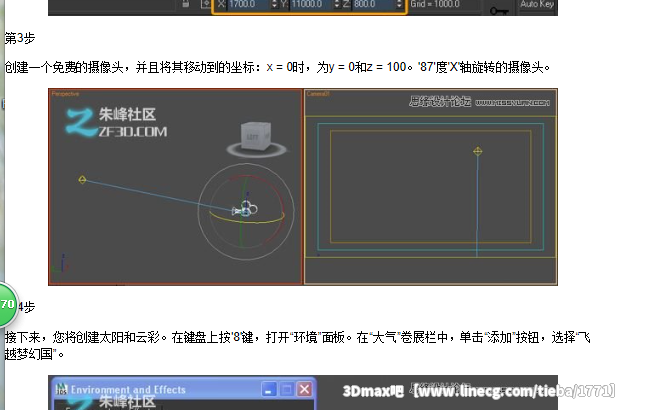Select the camera target marker in Camera01 view
The image size is (655, 410).
pyautogui.click(x=478, y=151)
